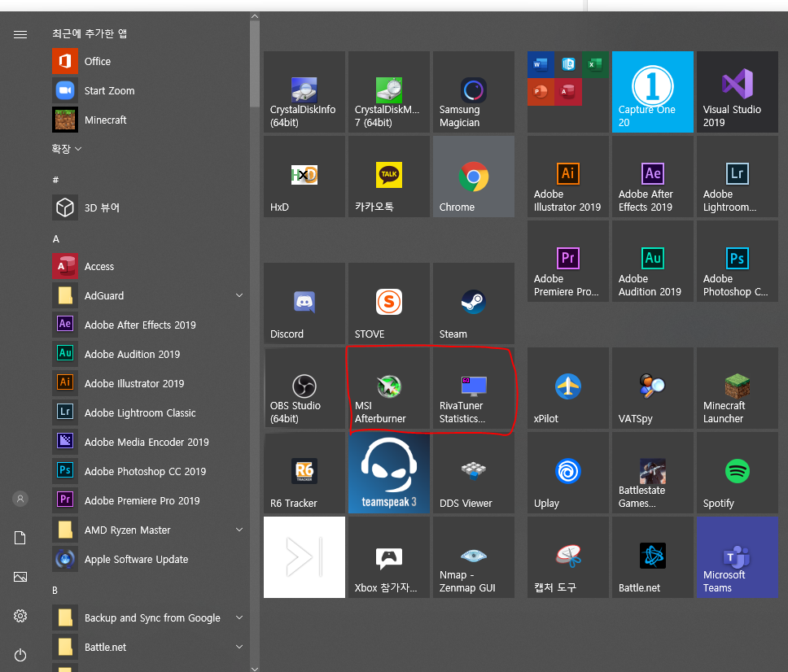Image resolution: width=788 pixels, height=672 pixels.
Task: Open Apple Software Update in app list
Action: pyautogui.click(x=148, y=559)
